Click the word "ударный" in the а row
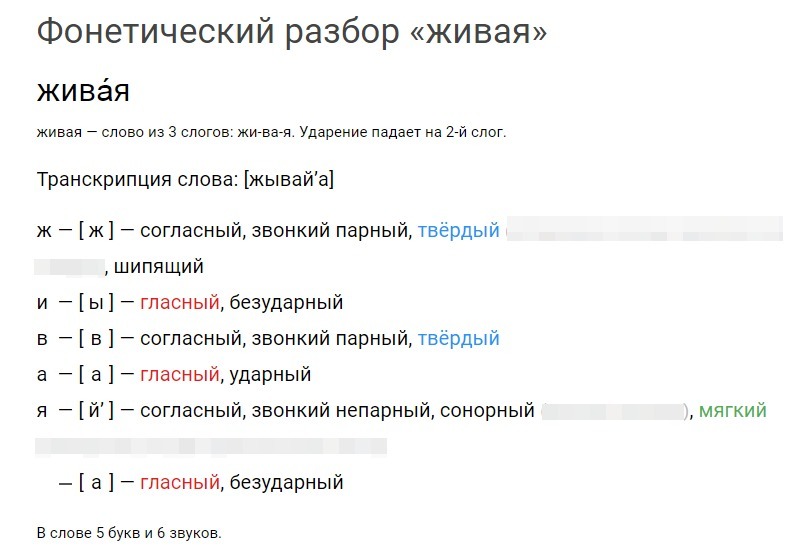 coord(270,375)
